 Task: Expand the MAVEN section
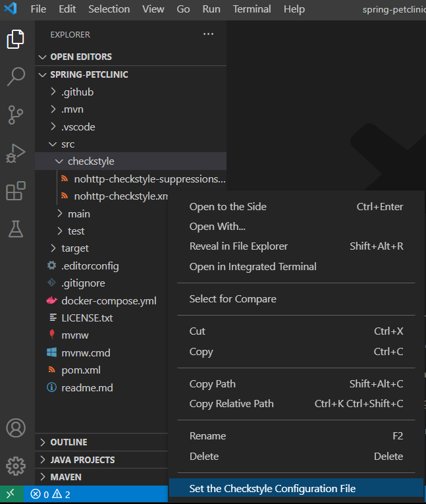click(66, 476)
